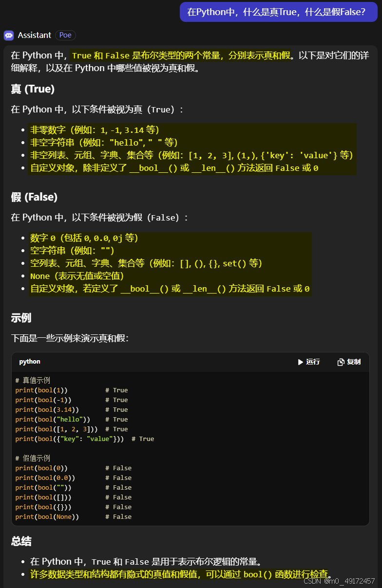Click the 总结 heading at the bottom
The image size is (382, 588).
[x=21, y=541]
